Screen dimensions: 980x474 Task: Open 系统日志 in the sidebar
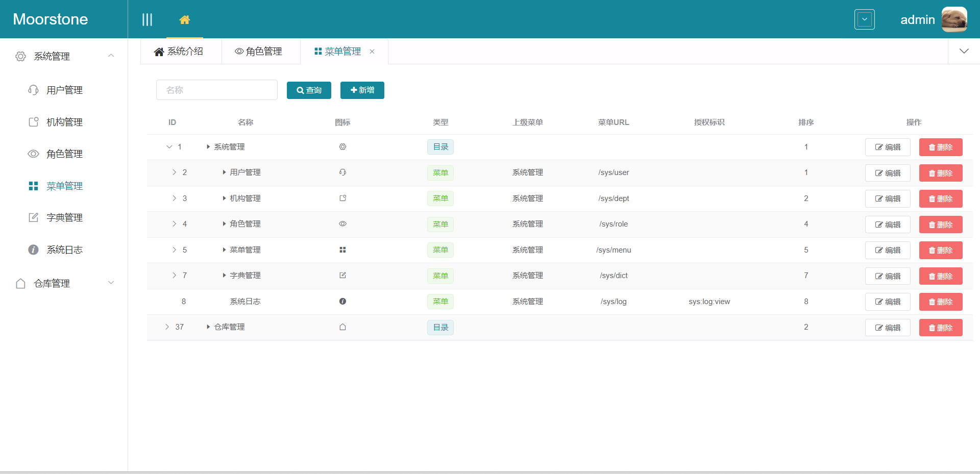[x=64, y=250]
